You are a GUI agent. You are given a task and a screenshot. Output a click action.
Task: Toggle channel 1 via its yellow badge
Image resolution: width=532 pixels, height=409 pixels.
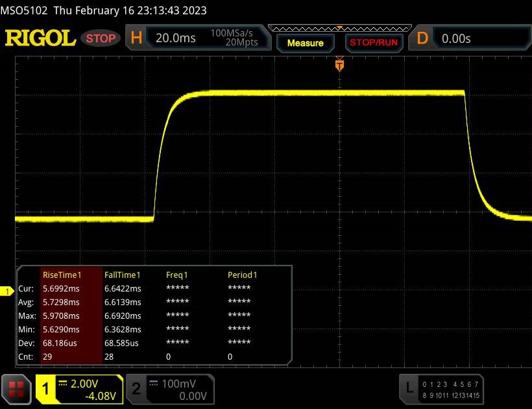pyautogui.click(x=46, y=388)
